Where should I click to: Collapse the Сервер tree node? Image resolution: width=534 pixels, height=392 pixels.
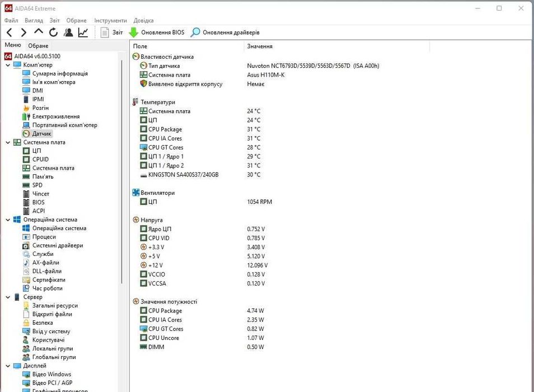[x=8, y=297]
